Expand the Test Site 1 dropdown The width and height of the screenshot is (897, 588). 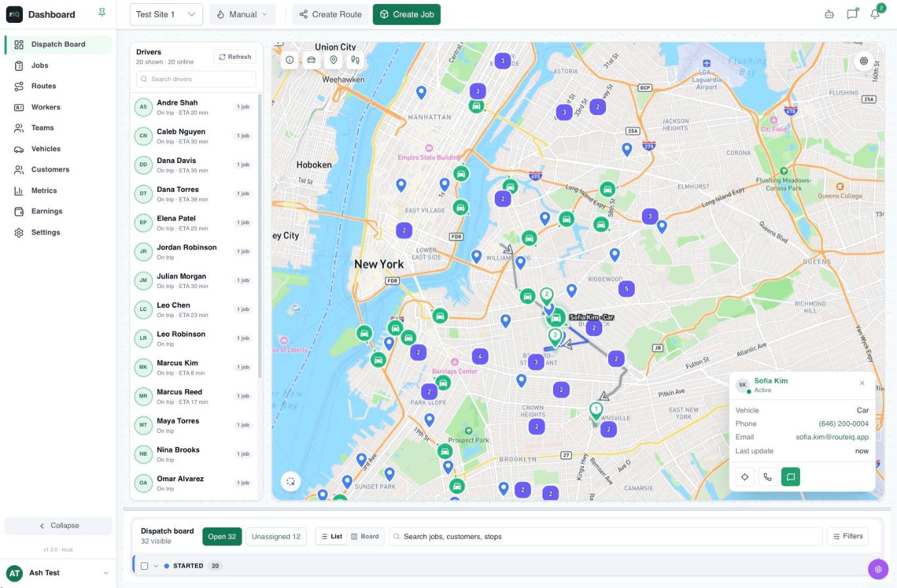(x=166, y=14)
